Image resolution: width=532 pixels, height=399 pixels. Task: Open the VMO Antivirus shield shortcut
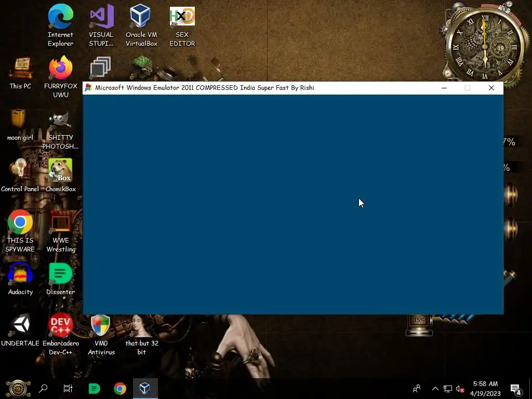click(x=101, y=335)
